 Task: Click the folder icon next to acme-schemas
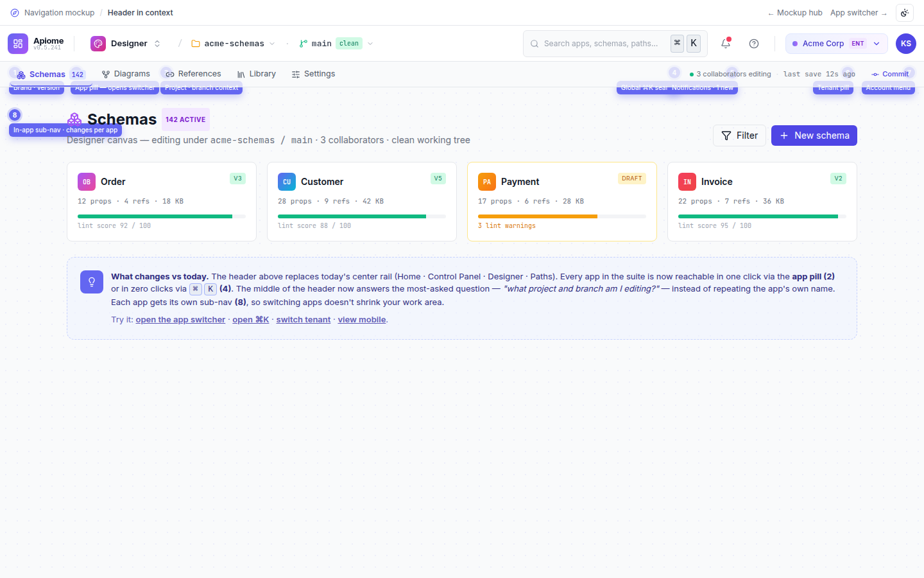pyautogui.click(x=196, y=44)
